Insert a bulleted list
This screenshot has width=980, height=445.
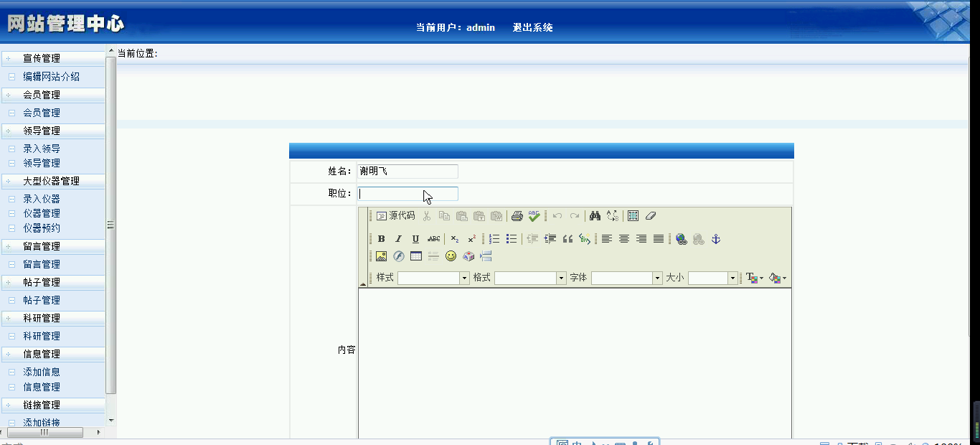click(512, 239)
